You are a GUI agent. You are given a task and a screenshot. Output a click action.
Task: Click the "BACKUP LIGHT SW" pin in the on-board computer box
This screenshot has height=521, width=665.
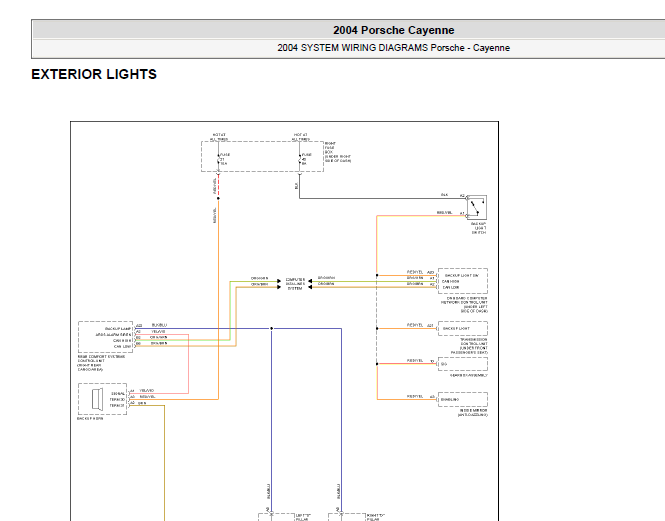click(461, 275)
